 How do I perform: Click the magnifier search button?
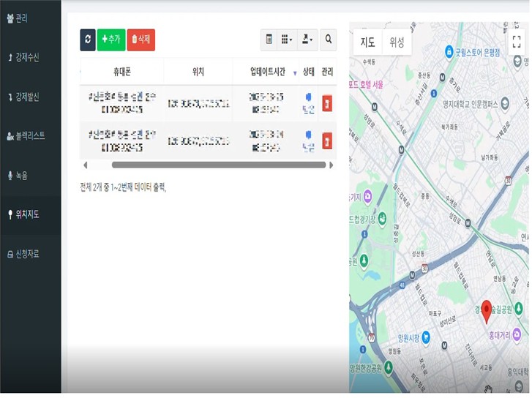(328, 40)
